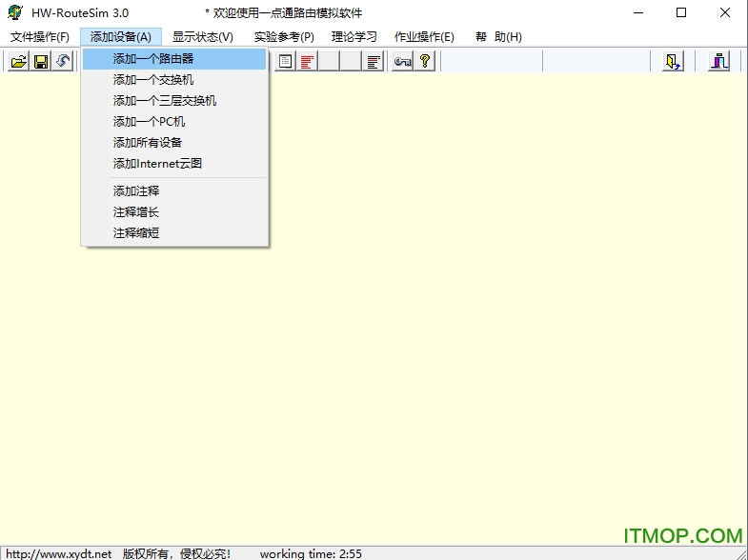748x560 pixels.
Task: Click the undo arrow toolbar icon
Action: 63,61
